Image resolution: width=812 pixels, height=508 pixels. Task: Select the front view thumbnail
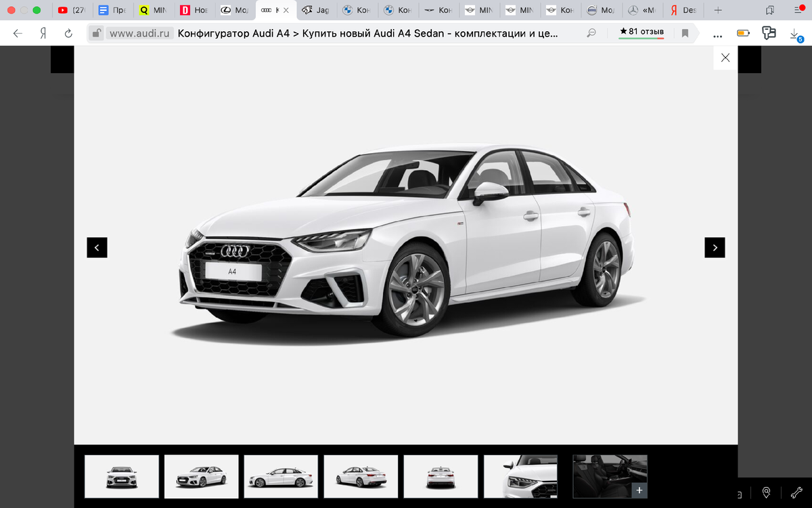tap(122, 477)
